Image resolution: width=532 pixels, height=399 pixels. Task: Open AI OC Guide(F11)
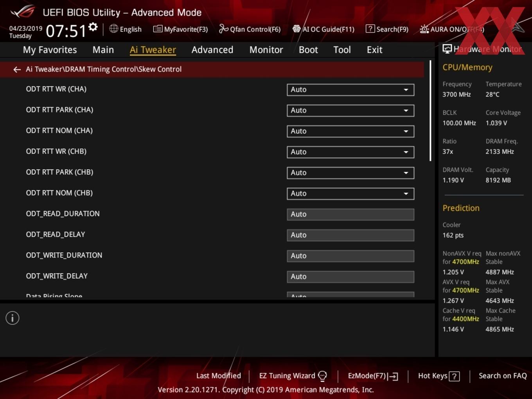(324, 29)
